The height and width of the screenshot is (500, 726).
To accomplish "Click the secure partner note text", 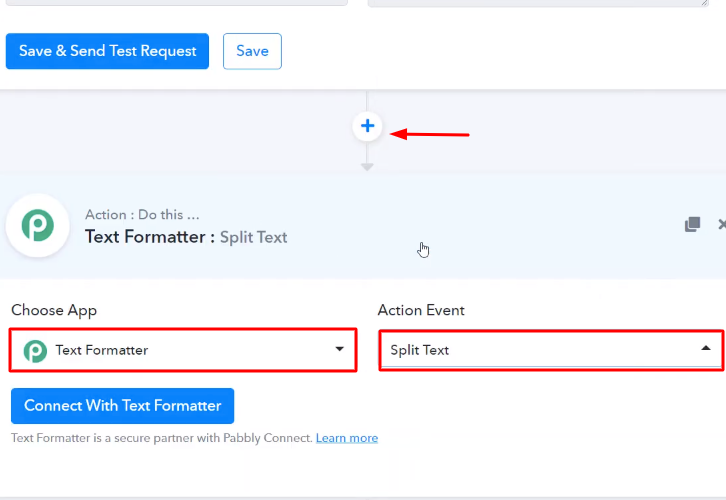I will [162, 438].
